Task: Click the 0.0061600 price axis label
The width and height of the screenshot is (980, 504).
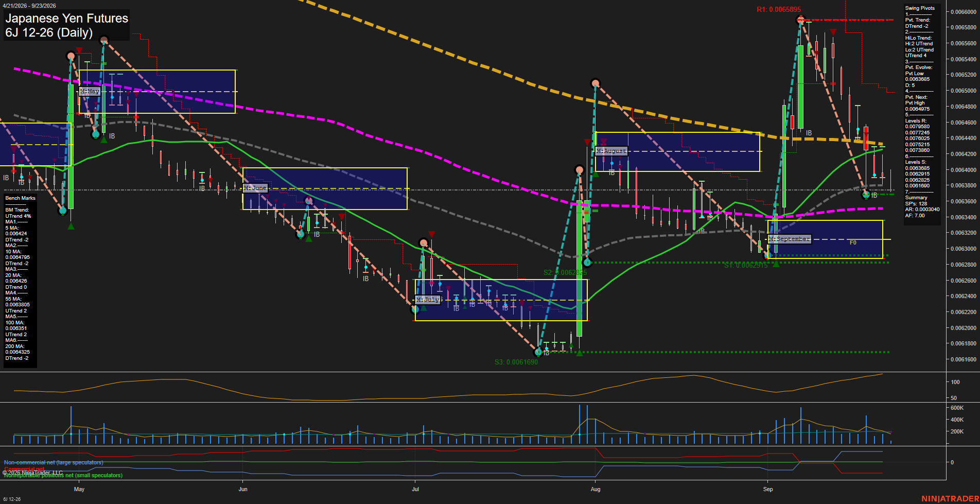Action: click(964, 359)
